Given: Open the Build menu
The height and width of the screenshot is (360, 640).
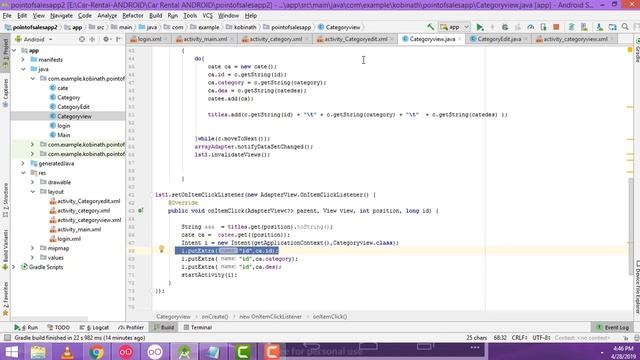Looking at the screenshot, I should tap(156, 16).
